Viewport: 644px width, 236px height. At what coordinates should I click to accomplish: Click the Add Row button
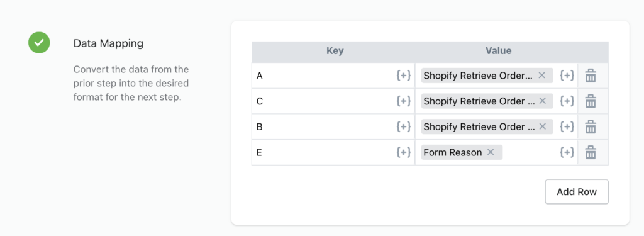pos(577,191)
